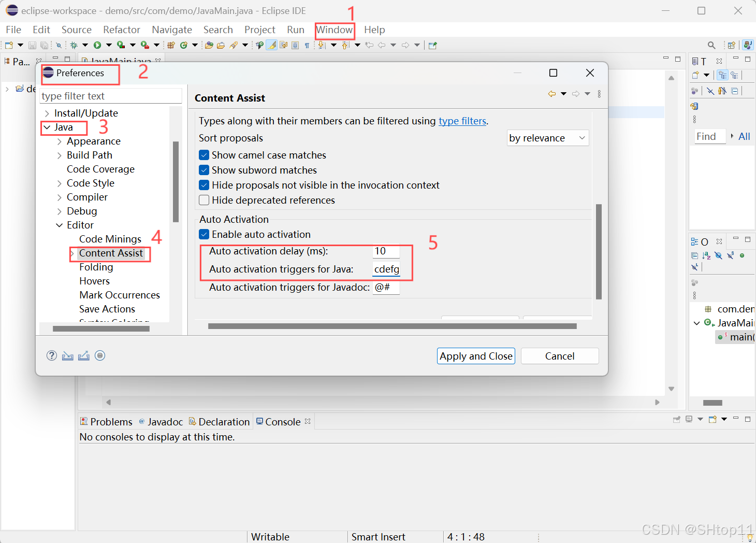Viewport: 756px width, 543px height.
Task: Click the Import preferences icon
Action: (68, 355)
